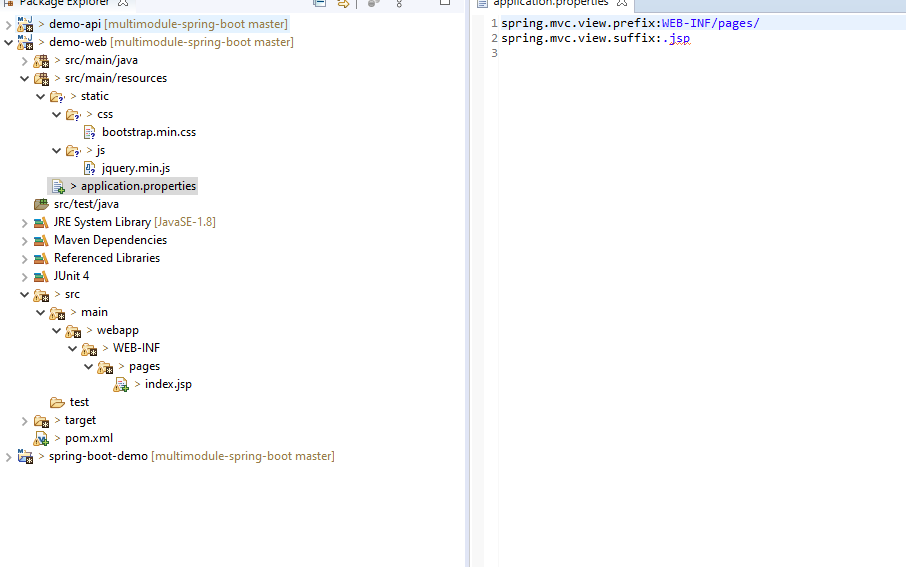The image size is (906, 567).
Task: Click the css folder icon
Action: [73, 114]
